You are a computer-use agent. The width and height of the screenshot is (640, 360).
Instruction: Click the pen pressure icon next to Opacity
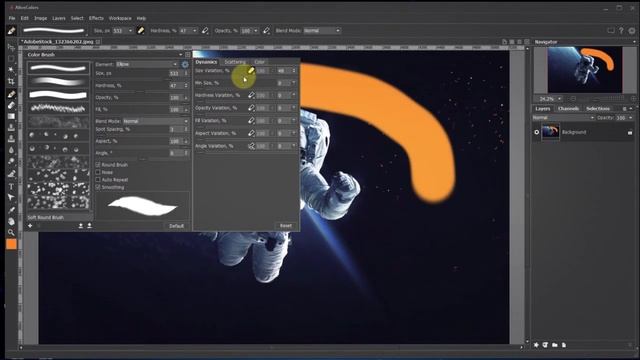point(267,31)
